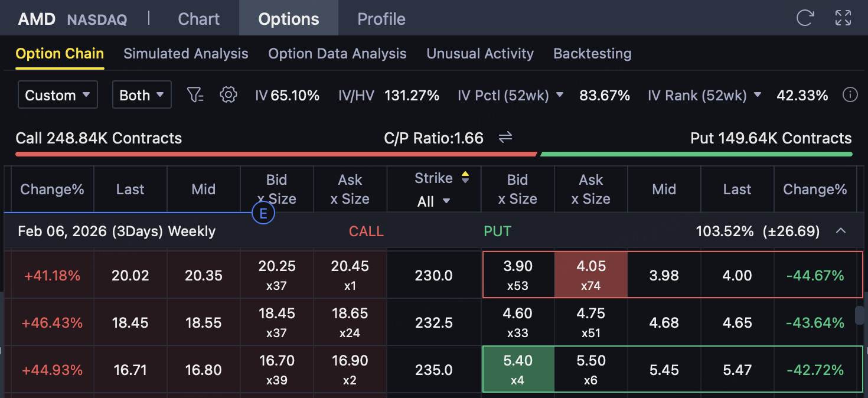Click the circled E earnings marker
Viewport: 868px width, 398px height.
pyautogui.click(x=263, y=213)
